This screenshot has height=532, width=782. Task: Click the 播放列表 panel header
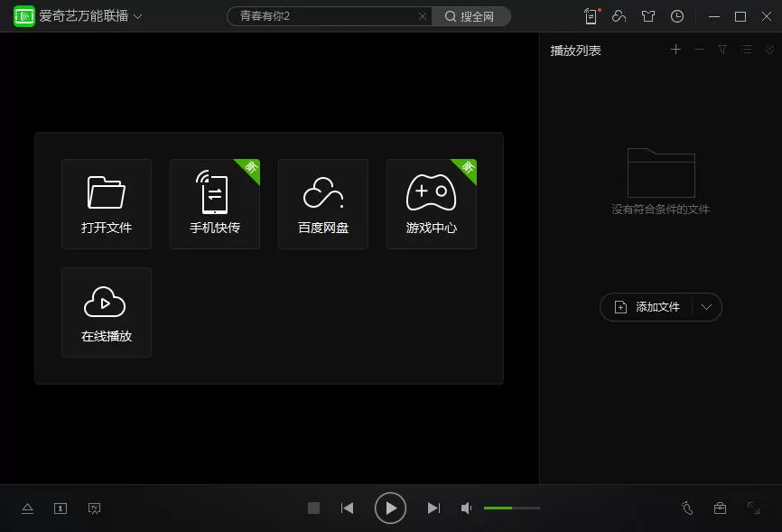tap(575, 51)
